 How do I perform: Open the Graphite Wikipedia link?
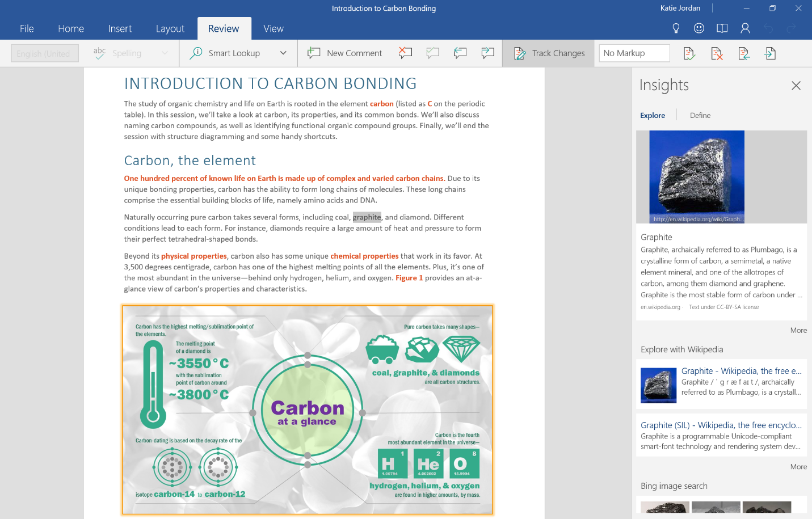tap(741, 370)
